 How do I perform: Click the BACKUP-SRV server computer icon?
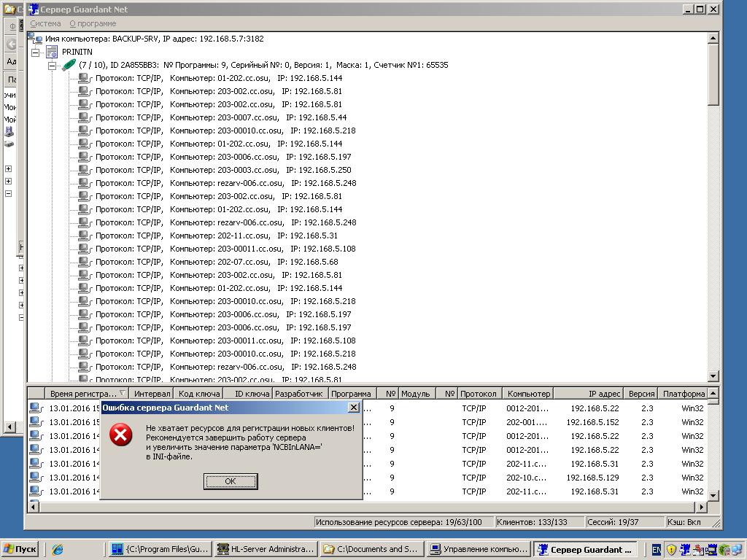coord(36,39)
